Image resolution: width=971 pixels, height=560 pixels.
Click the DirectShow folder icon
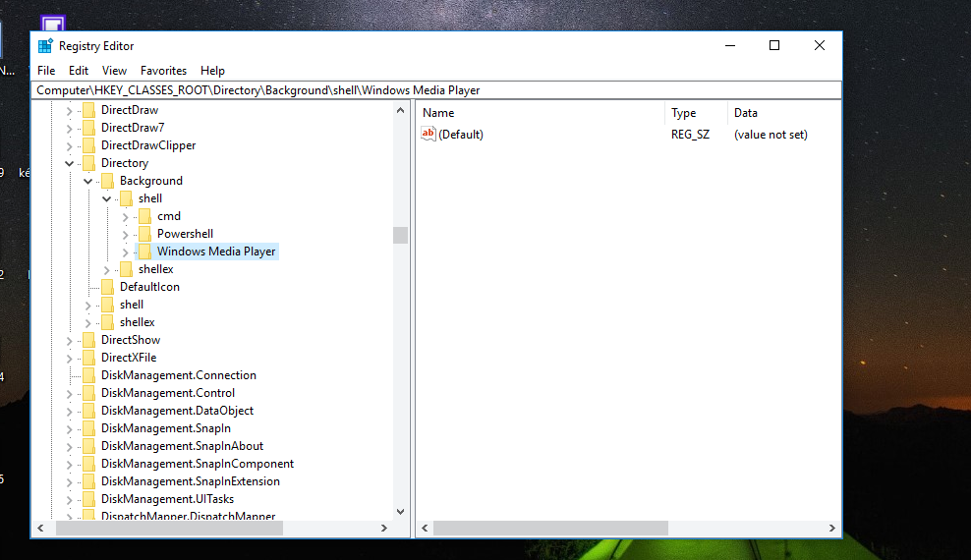pyautogui.click(x=88, y=340)
